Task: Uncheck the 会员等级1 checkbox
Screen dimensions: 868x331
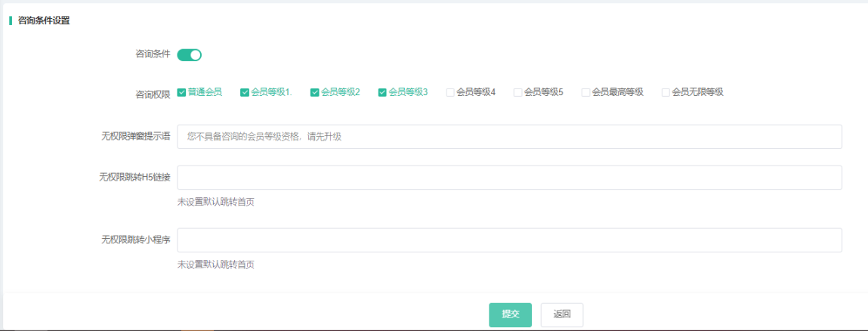Action: (245, 92)
